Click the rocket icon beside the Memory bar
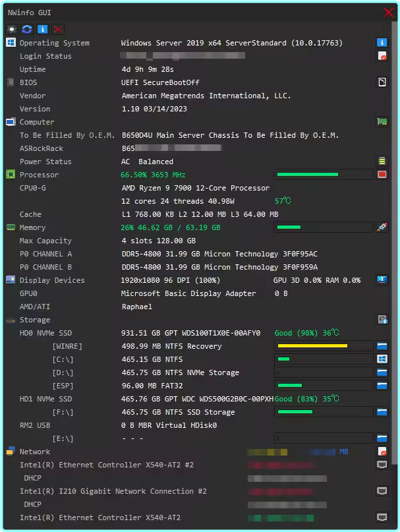 coord(382,227)
